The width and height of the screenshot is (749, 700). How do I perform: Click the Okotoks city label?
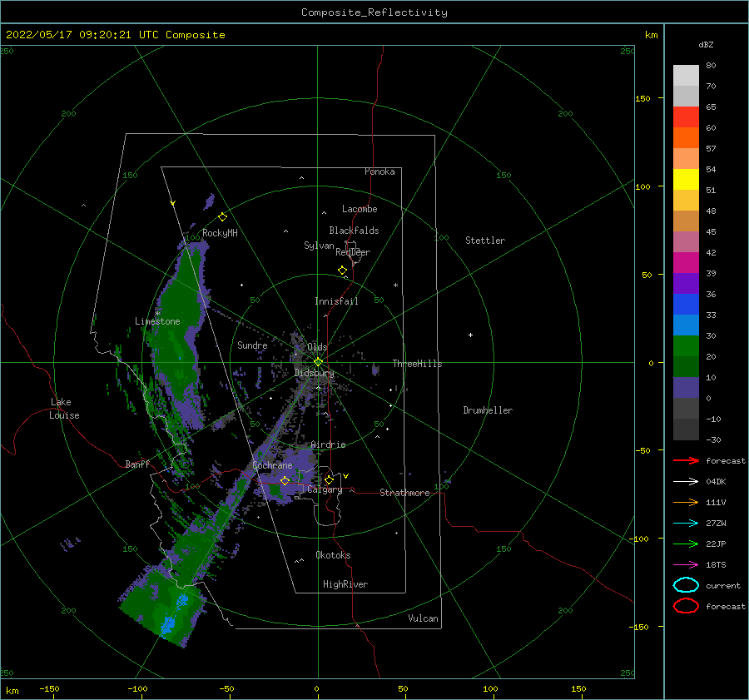tap(333, 555)
